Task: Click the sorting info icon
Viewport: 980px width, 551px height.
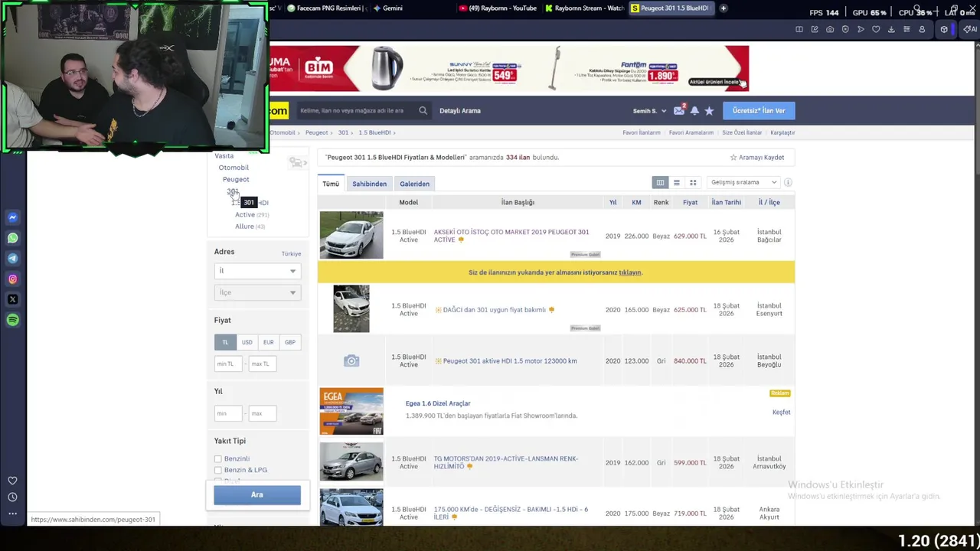Action: point(788,183)
